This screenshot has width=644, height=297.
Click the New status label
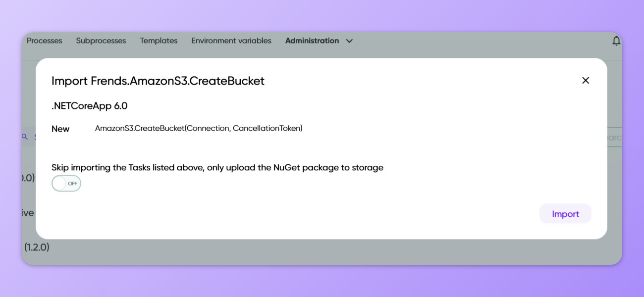click(60, 129)
